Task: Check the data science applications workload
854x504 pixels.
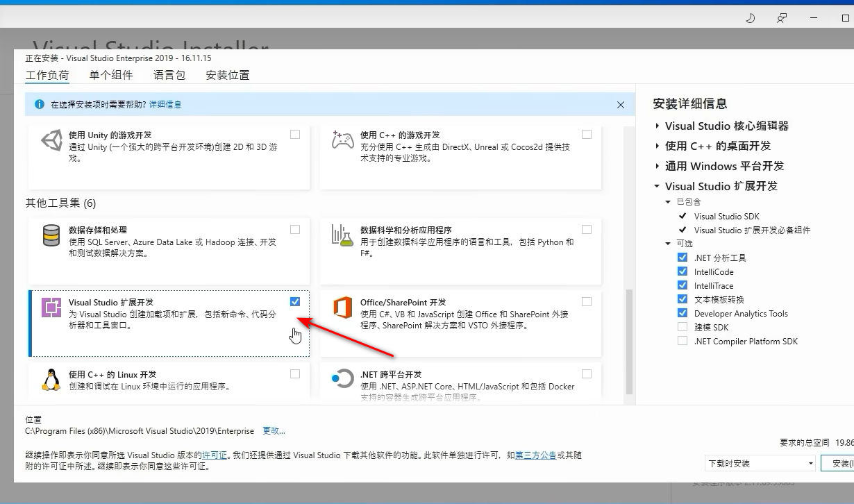Action: click(587, 229)
